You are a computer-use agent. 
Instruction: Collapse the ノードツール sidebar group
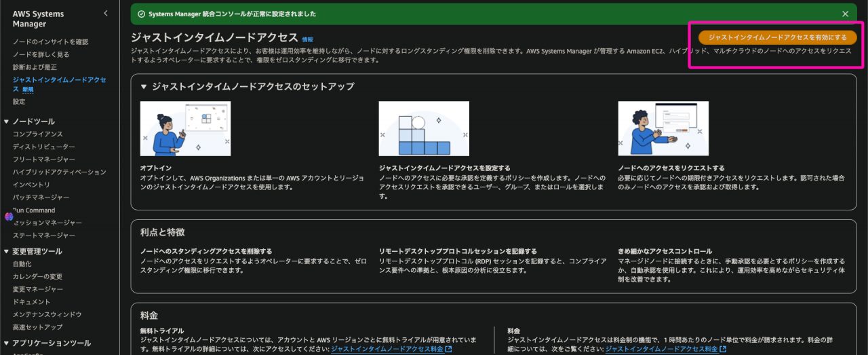(7, 122)
